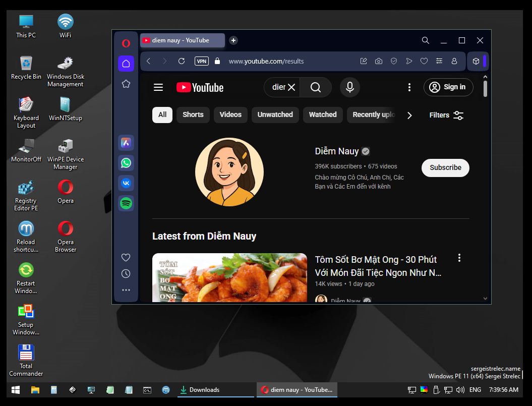
Task: Subscribe to Diễm Nauy channel
Action: tap(445, 167)
